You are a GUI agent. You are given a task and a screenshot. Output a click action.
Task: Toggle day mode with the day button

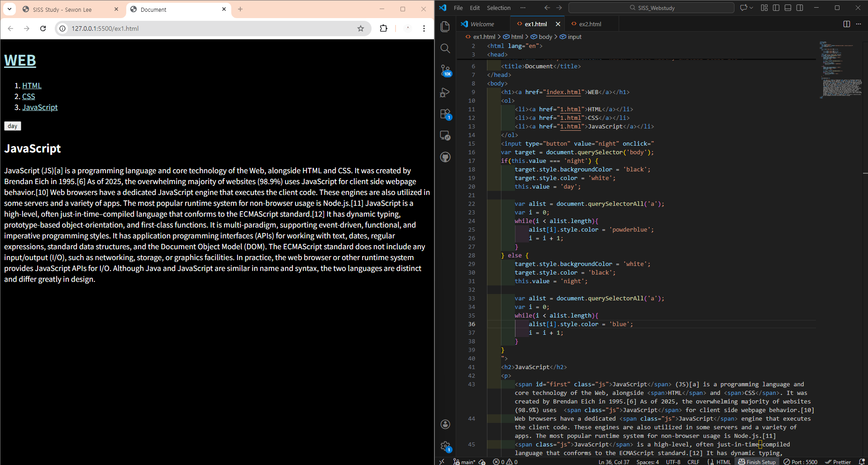coord(13,126)
